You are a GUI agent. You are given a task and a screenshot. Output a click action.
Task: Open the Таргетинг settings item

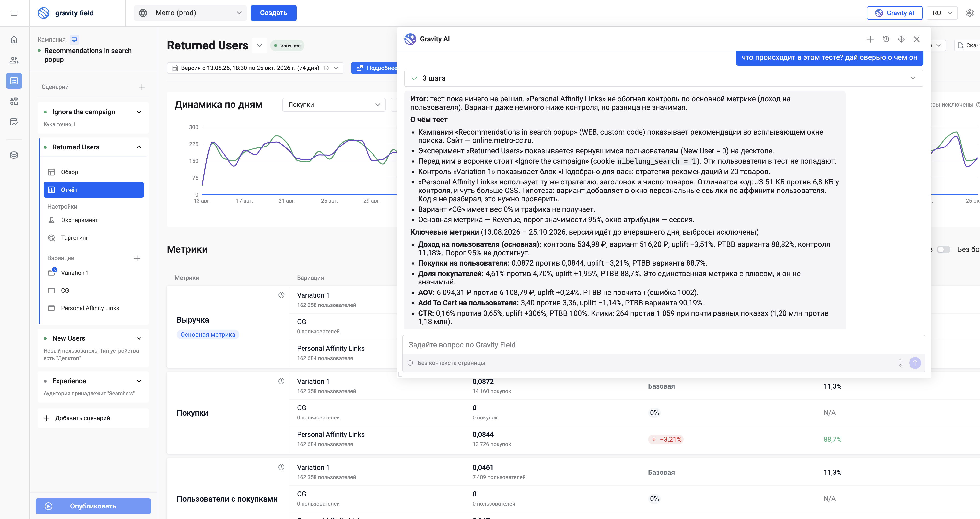(93, 238)
